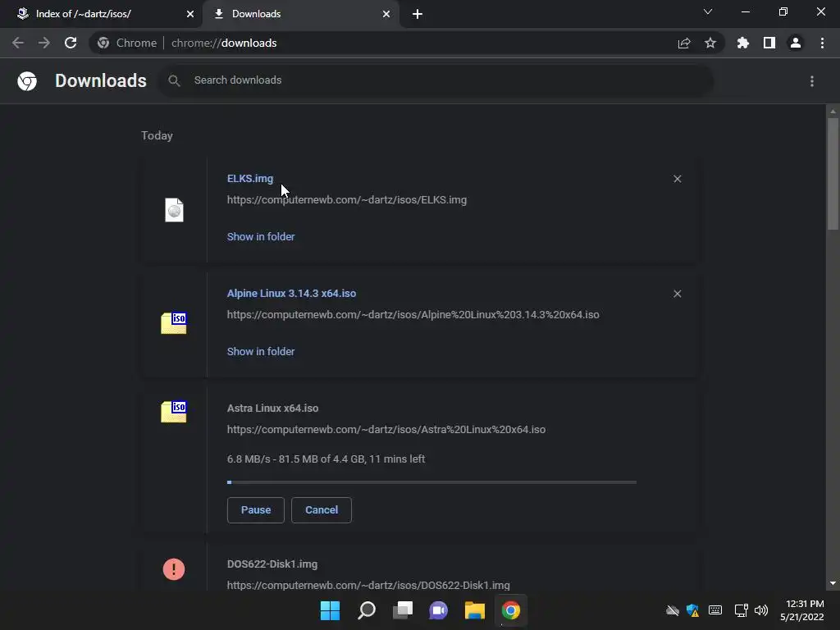
Task: Click the ELKS.img source URL
Action: tap(347, 200)
